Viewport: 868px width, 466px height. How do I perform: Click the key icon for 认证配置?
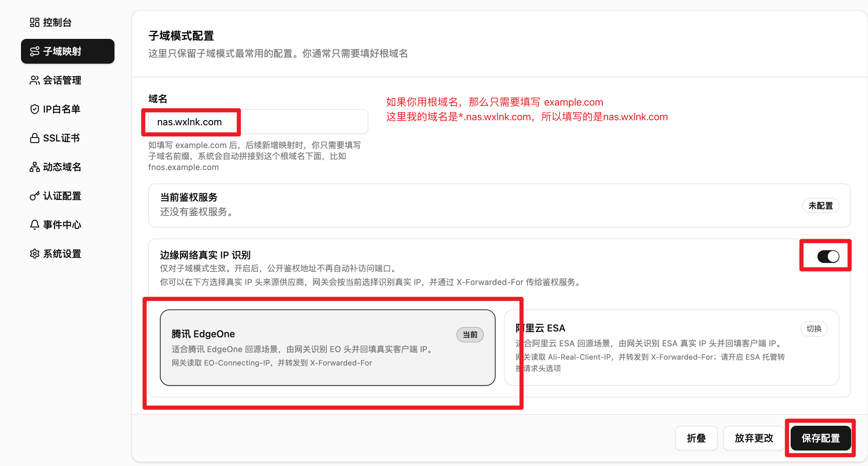34,196
